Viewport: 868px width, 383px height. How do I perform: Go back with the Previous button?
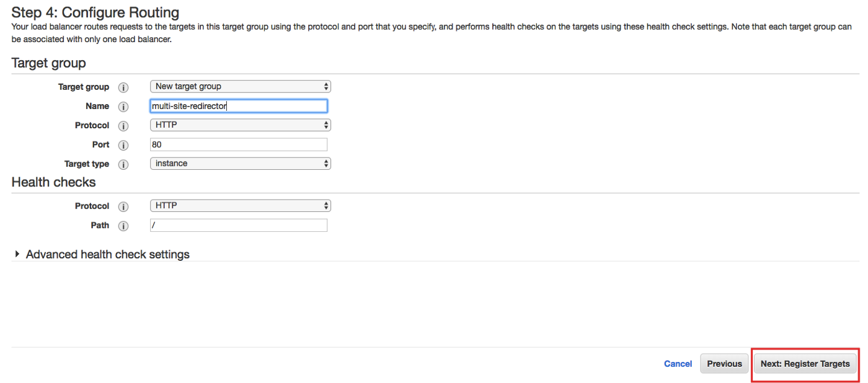(x=724, y=364)
